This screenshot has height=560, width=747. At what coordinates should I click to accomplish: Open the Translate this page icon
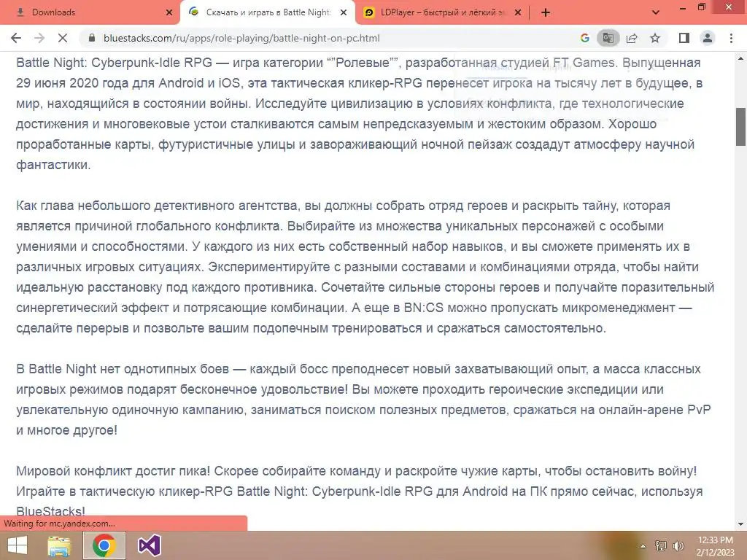608,38
